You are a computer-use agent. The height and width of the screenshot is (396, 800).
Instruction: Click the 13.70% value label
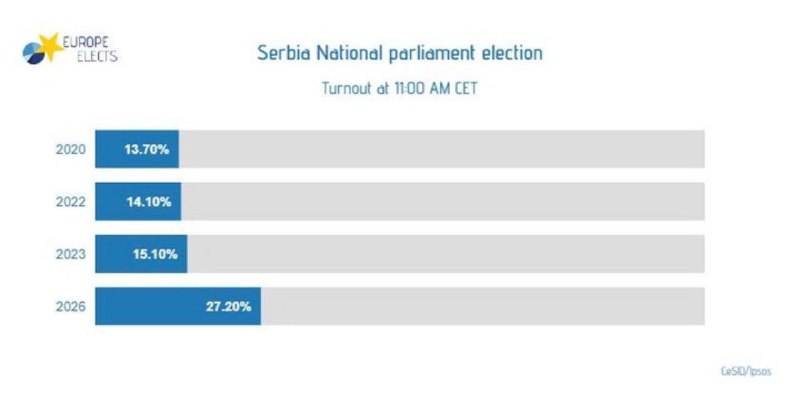pos(147,150)
